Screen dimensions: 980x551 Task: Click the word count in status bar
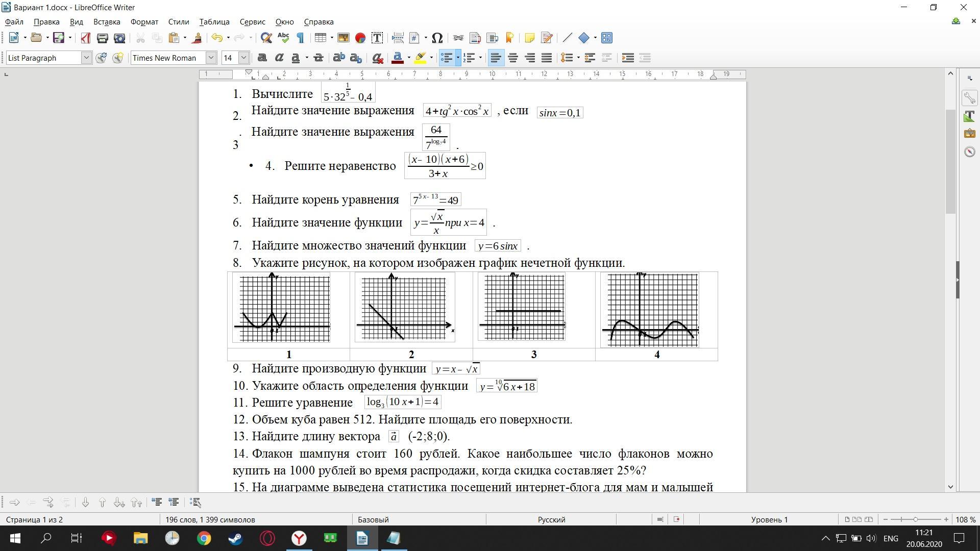pos(210,519)
